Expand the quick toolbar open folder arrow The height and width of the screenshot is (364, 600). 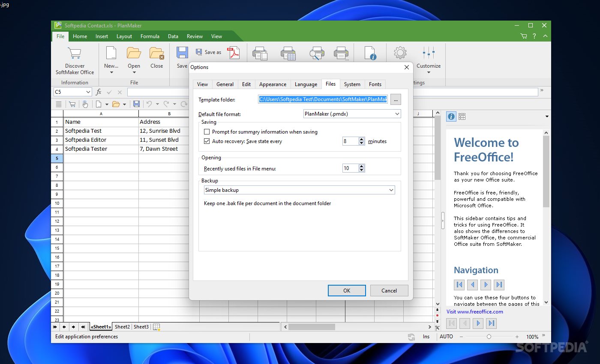124,104
